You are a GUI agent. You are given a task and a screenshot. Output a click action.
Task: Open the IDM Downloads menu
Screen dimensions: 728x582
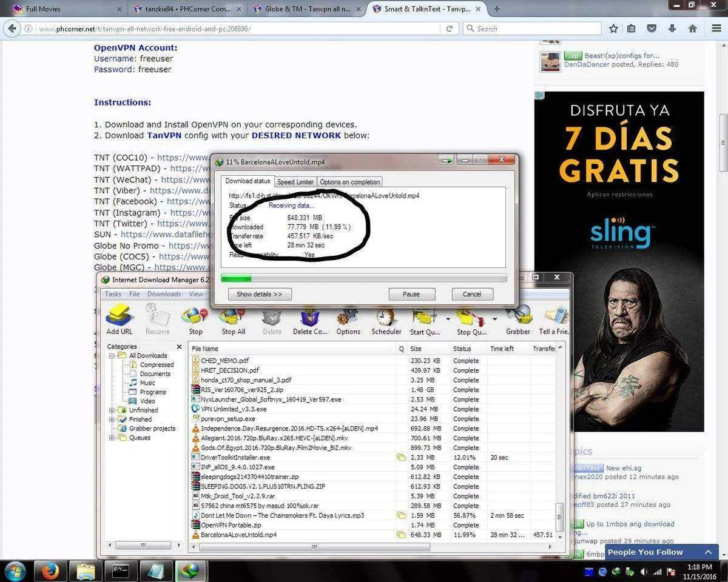pyautogui.click(x=164, y=294)
